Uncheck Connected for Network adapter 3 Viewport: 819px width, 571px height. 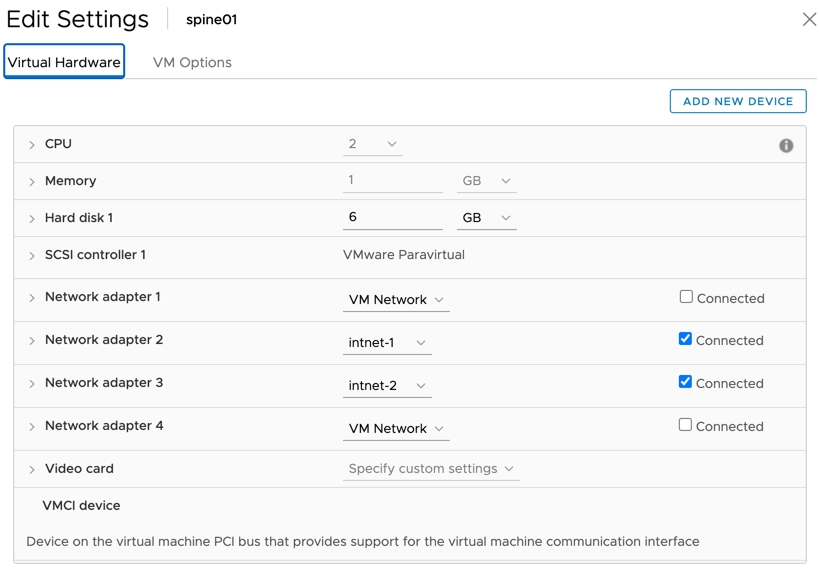click(x=686, y=382)
